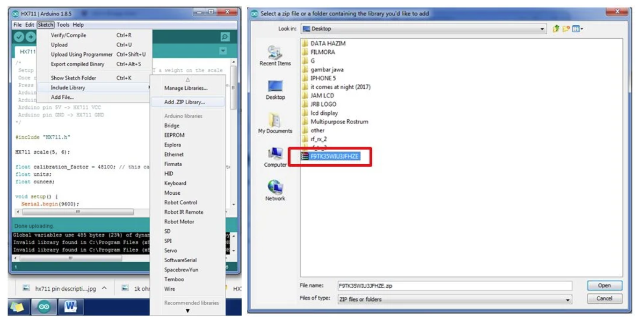Select Recent Items in the places sidebar

point(275,56)
